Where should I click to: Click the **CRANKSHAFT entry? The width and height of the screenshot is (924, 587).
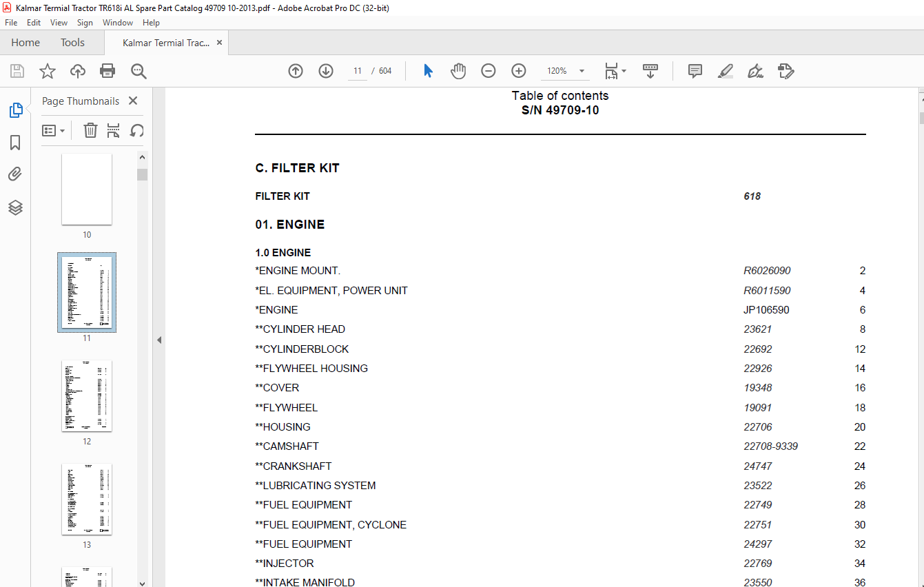pos(293,466)
